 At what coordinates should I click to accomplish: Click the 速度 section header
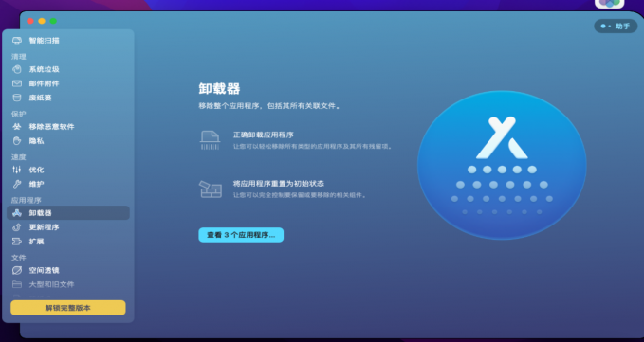tap(19, 157)
